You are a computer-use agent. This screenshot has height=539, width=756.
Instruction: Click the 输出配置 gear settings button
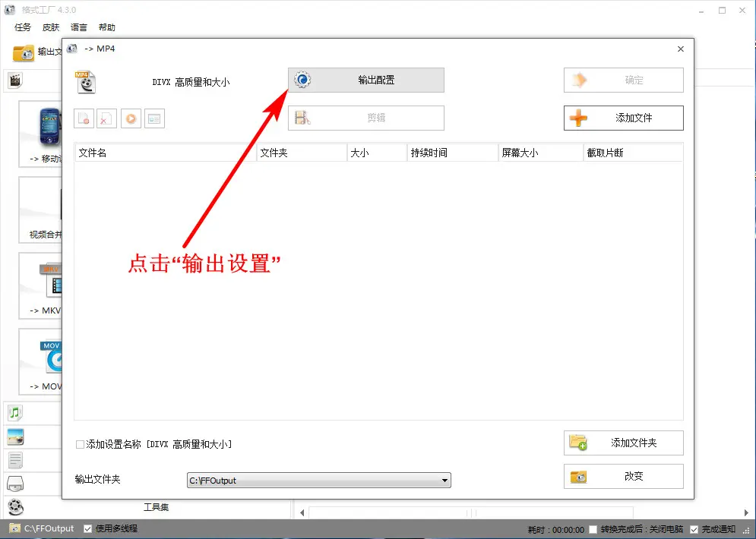click(x=365, y=80)
